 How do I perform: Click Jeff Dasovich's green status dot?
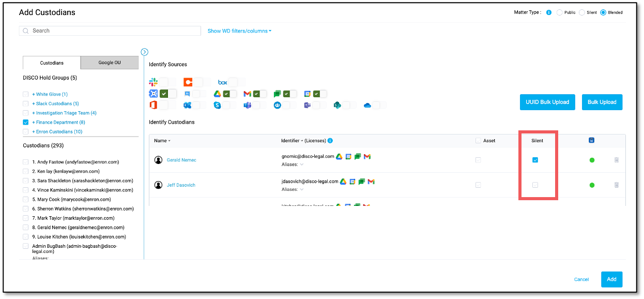click(592, 185)
